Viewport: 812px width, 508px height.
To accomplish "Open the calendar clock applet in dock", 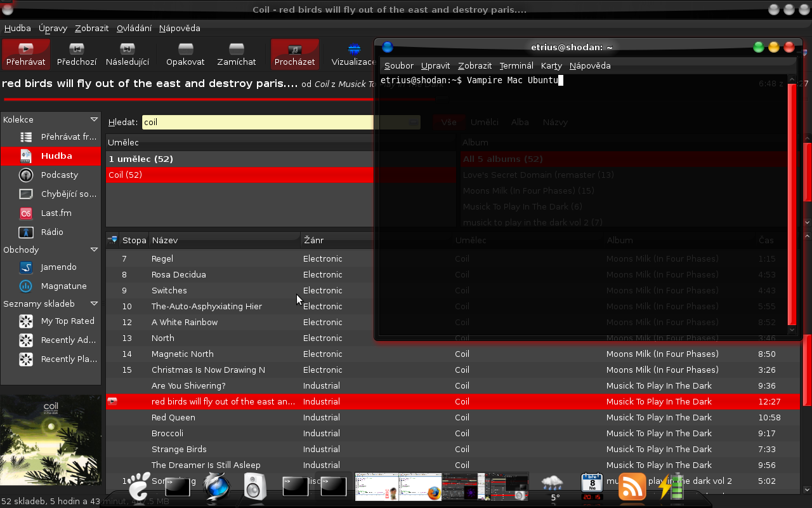I will click(592, 486).
